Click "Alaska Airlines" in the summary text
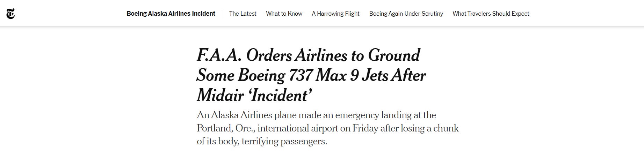This screenshot has width=644, height=159. point(242,115)
